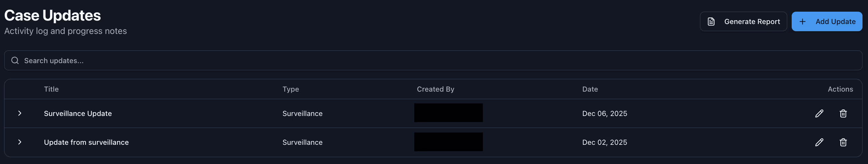The height and width of the screenshot is (164, 868).
Task: Click the document icon on Generate Report
Action: click(x=711, y=22)
